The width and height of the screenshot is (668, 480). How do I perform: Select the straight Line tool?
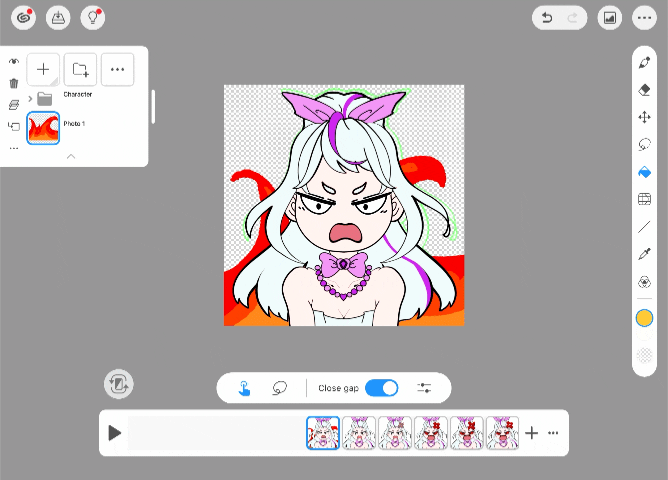tap(645, 227)
